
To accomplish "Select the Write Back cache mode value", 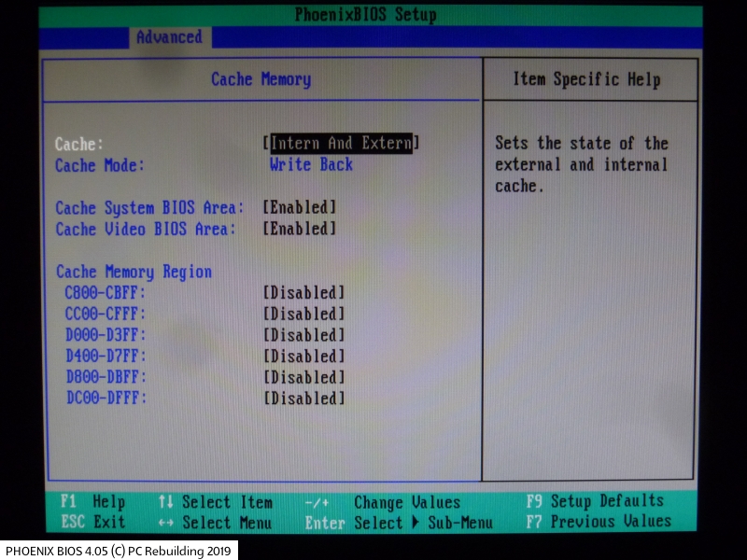I will pos(311,165).
